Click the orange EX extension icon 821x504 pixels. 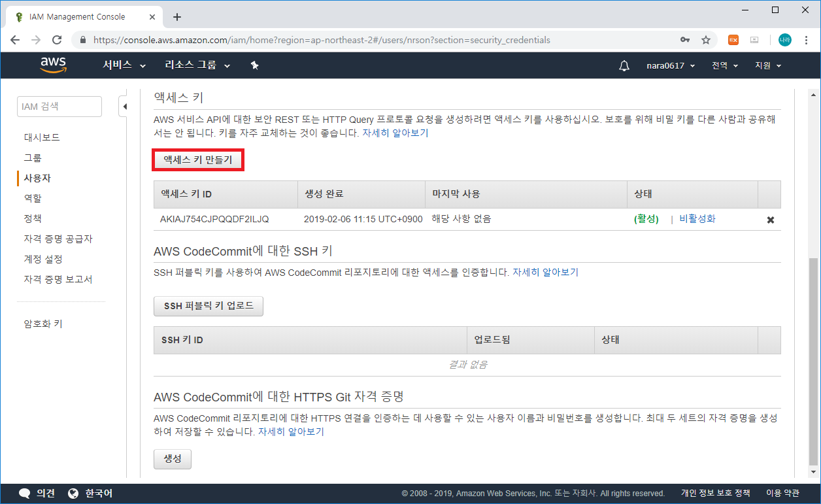[733, 40]
